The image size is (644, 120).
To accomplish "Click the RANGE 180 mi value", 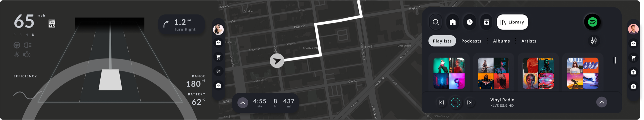I will pos(196,84).
